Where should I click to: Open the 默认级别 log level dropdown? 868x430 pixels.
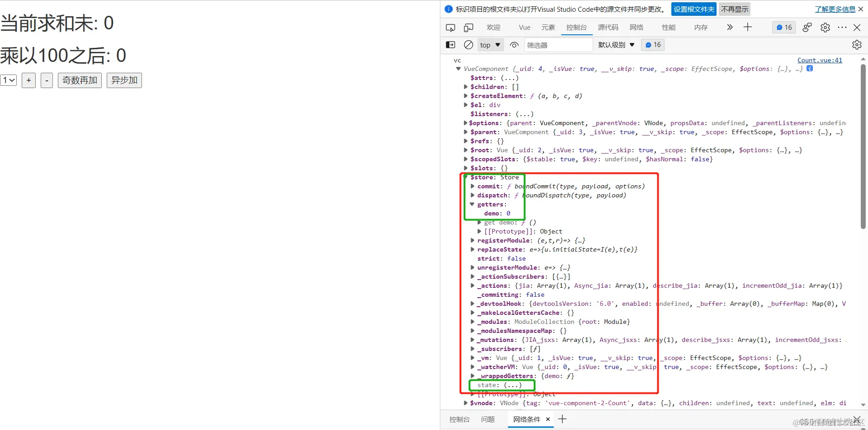(616, 45)
